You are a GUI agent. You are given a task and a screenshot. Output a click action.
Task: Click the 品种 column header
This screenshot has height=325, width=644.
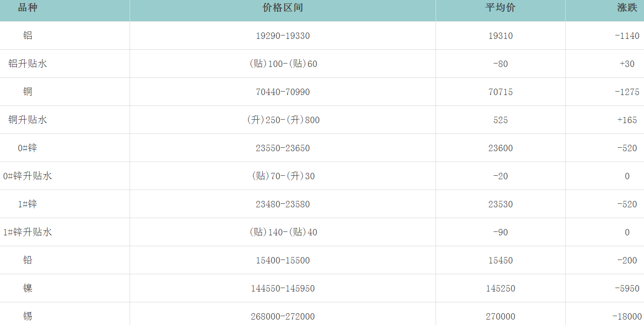pos(28,8)
